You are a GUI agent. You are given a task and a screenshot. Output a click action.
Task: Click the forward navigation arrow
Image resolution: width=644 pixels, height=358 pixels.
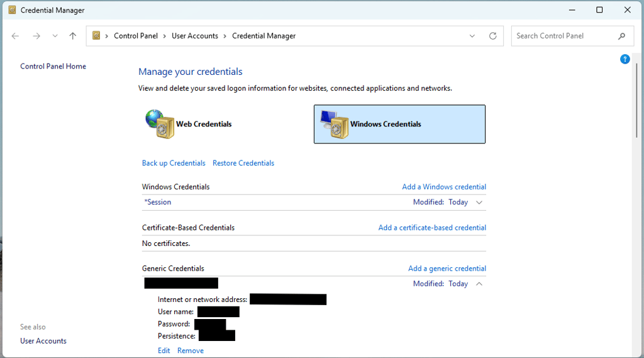tap(36, 36)
